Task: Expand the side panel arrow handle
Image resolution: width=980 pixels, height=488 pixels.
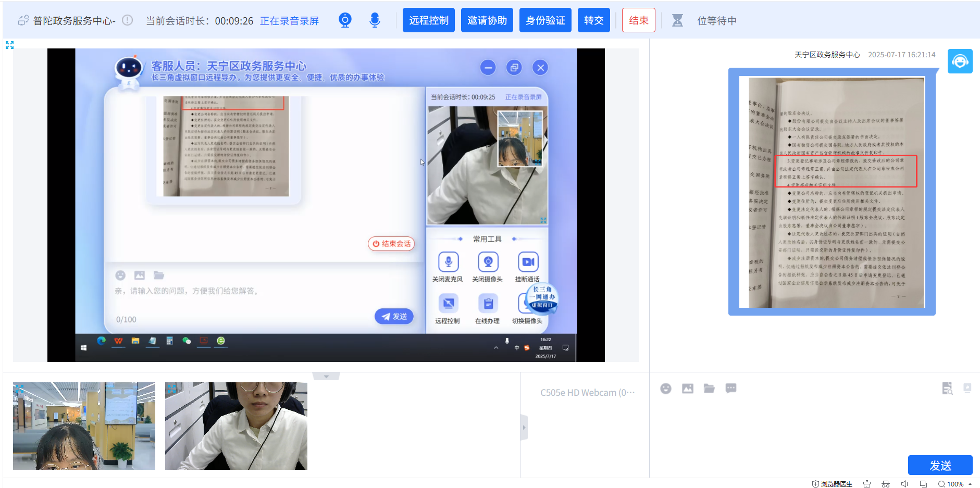Action: (524, 428)
